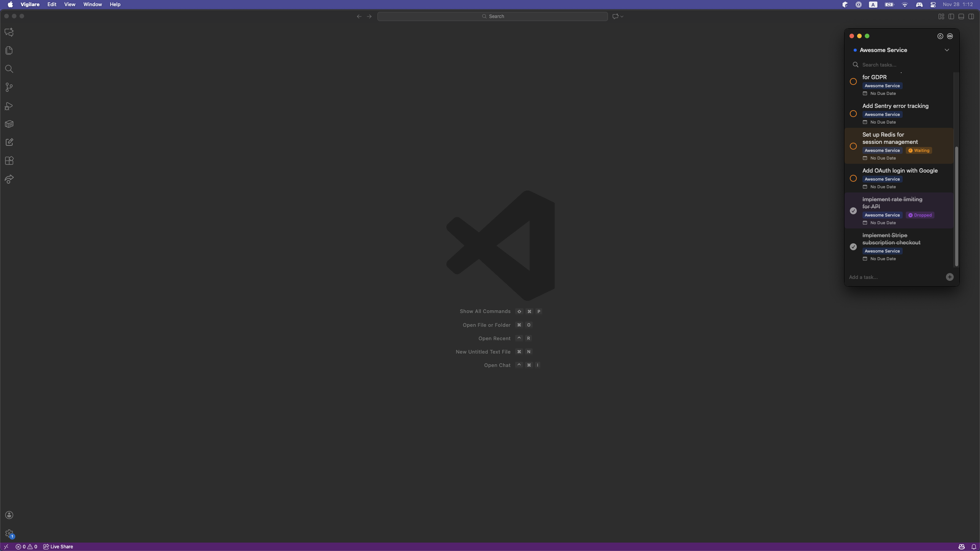Open the Manage gear icon
980x551 pixels.
click(9, 533)
